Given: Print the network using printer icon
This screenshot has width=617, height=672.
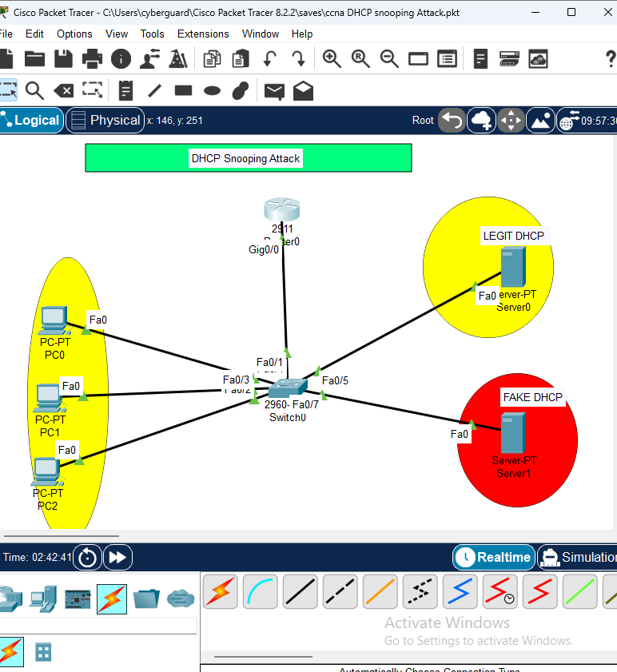Looking at the screenshot, I should [x=92, y=58].
